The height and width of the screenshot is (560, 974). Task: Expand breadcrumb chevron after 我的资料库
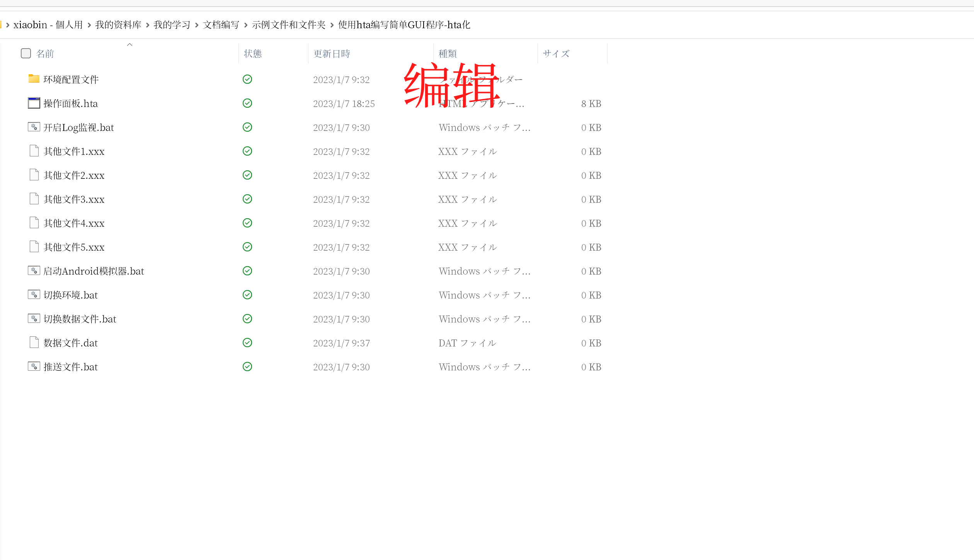pyautogui.click(x=148, y=25)
